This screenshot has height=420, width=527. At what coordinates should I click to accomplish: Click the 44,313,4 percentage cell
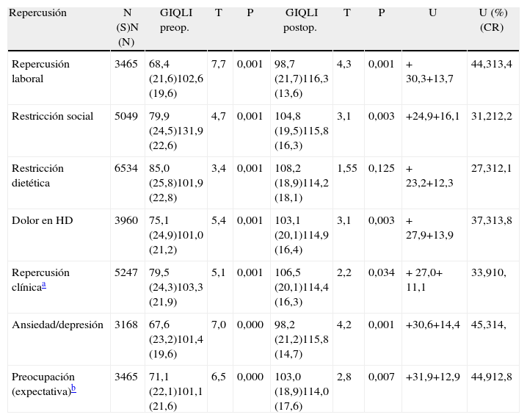492,64
